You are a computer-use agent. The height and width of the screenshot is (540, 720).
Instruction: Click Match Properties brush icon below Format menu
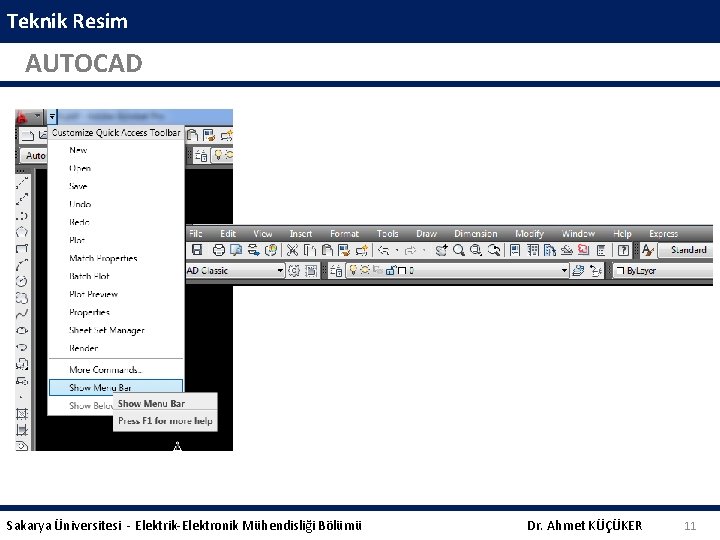344,250
